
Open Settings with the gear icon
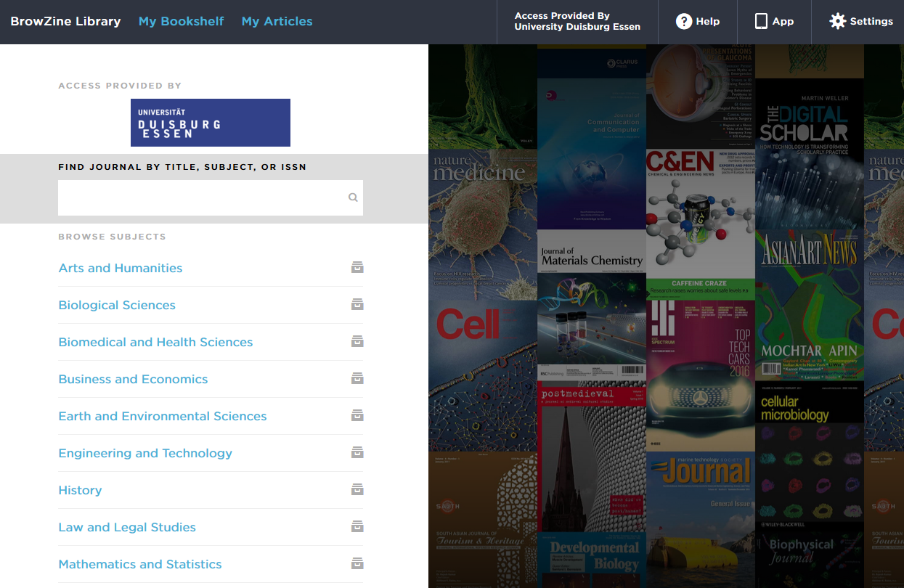[x=838, y=21]
